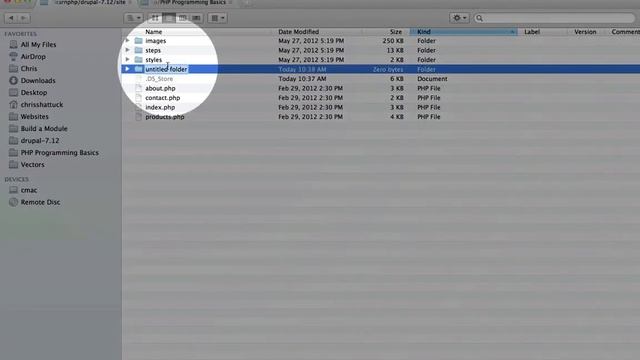Screen dimensions: 640x360
Task: Sort by the Name column header
Action: pyautogui.click(x=153, y=31)
